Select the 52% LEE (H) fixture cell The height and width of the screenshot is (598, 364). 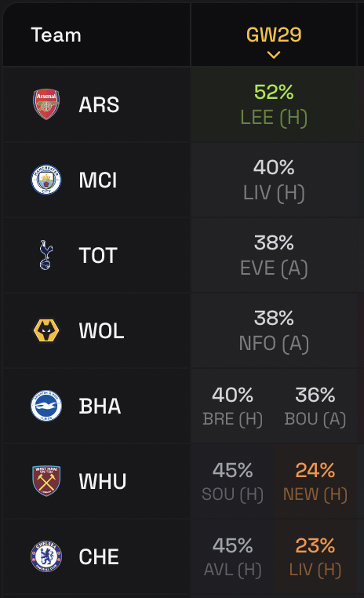274,104
